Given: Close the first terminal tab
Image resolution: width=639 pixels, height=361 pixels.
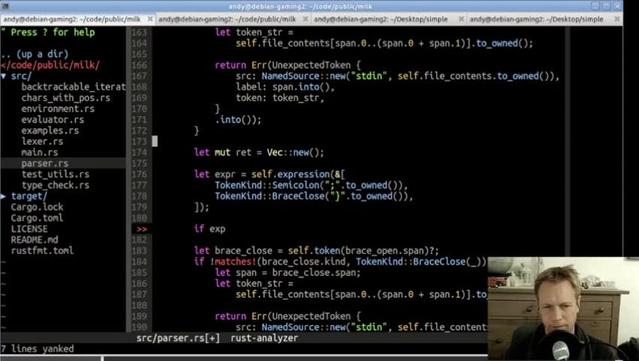Looking at the screenshot, I should [150, 19].
